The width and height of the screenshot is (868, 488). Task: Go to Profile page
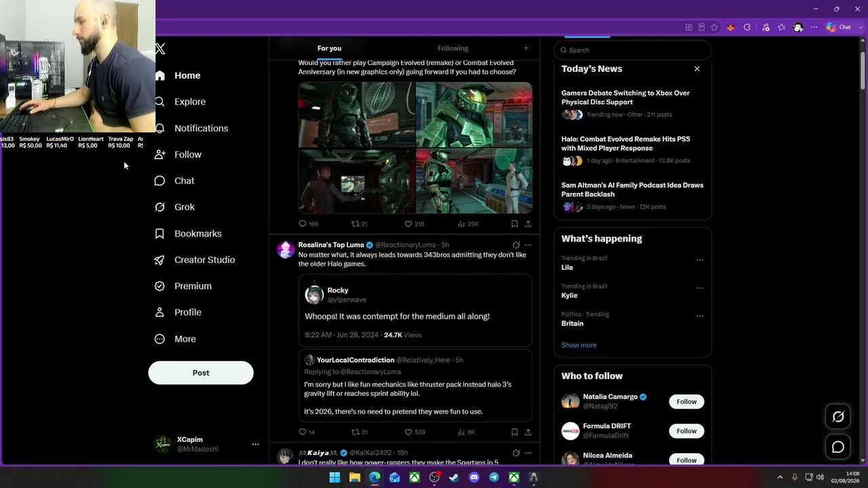(178, 312)
